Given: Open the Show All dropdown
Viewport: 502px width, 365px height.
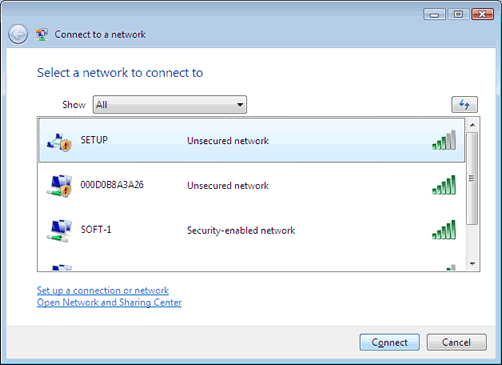Looking at the screenshot, I should click(x=170, y=105).
